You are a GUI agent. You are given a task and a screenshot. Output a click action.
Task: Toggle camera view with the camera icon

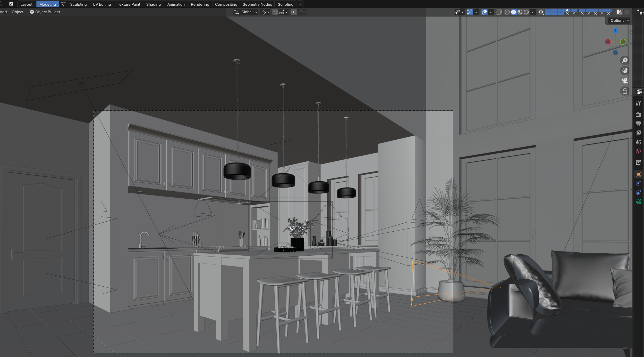tap(624, 81)
